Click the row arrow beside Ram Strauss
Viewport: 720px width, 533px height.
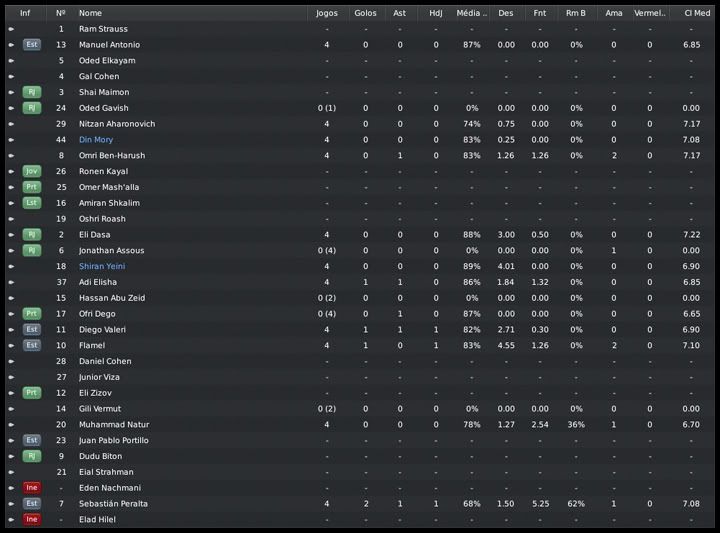(x=11, y=29)
